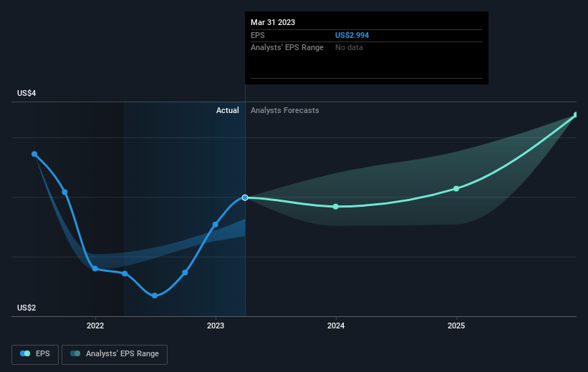Select the forecast point at 2024
The height and width of the screenshot is (372, 588).
pyautogui.click(x=336, y=207)
